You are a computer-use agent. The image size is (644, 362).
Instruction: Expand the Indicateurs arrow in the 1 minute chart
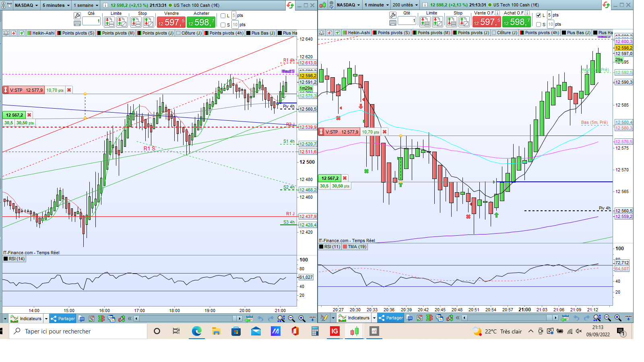(x=374, y=318)
